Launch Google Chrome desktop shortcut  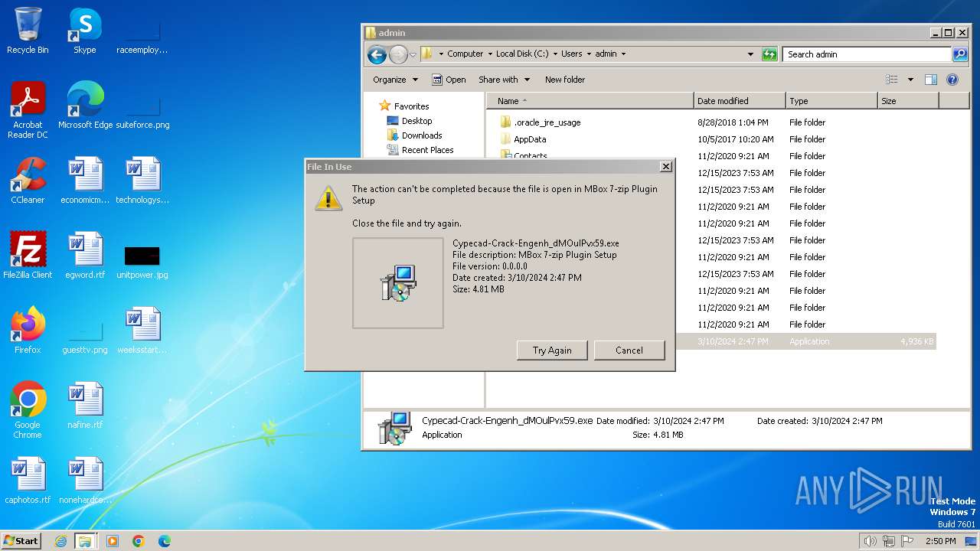(x=28, y=410)
